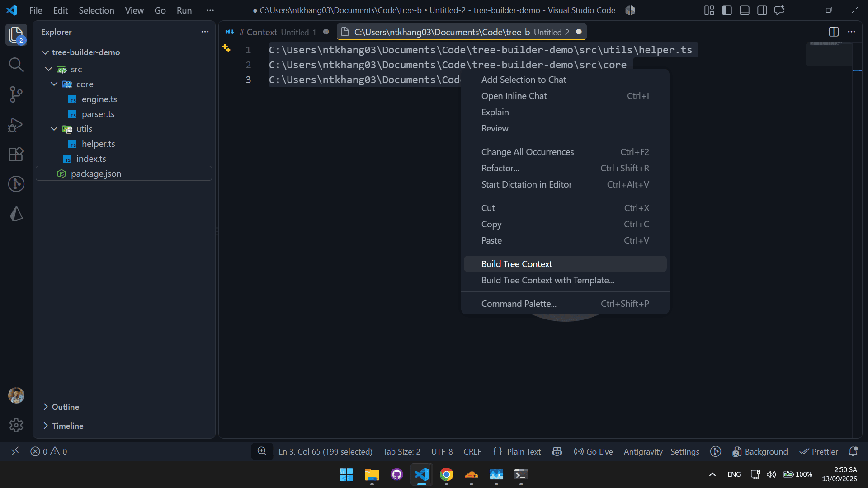Click the Copilot status bar icon
Image resolution: width=868 pixels, height=488 pixels.
click(x=557, y=451)
